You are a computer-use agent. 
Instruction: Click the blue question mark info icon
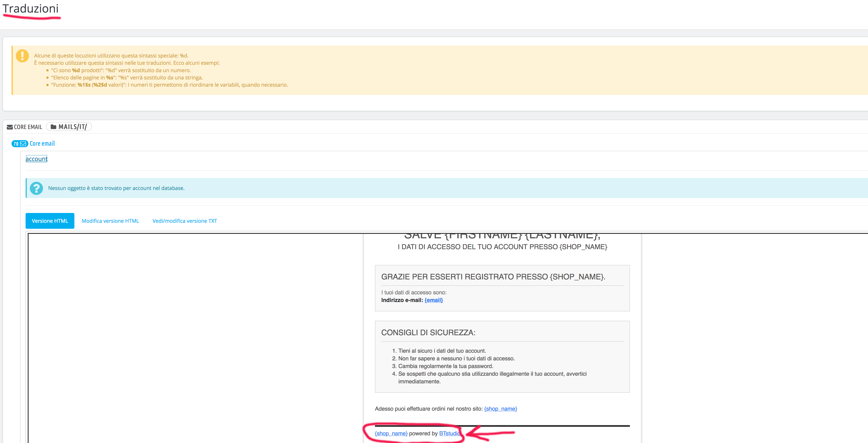(36, 188)
